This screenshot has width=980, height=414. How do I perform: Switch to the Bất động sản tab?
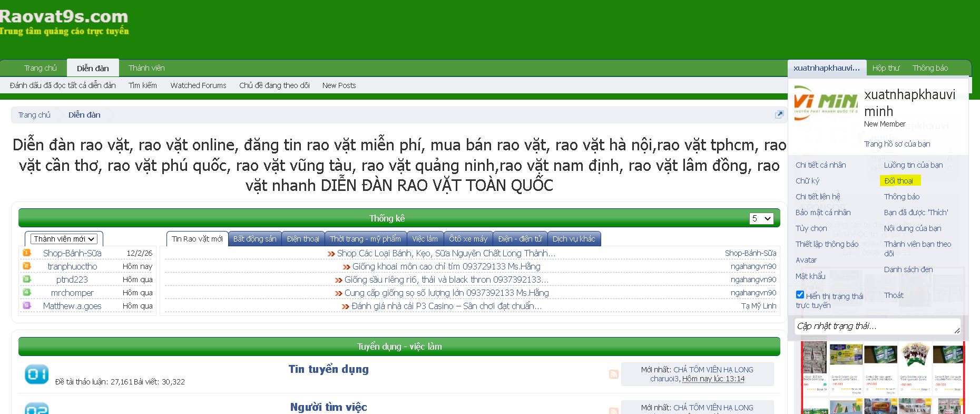(x=254, y=239)
